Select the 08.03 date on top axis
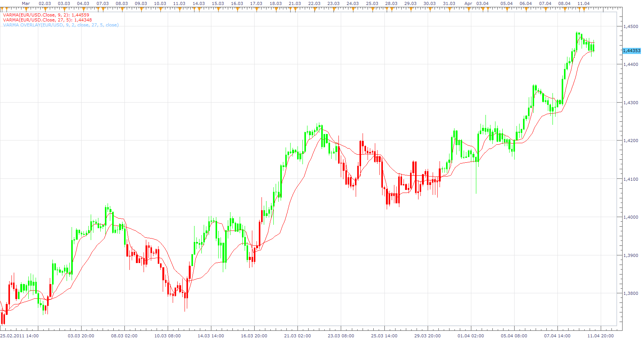 coord(122,3)
